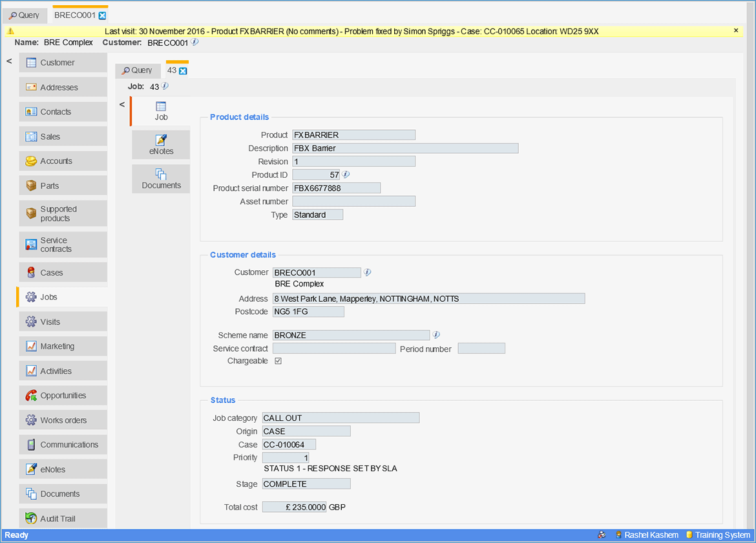Click Training System in status bar

722,535
